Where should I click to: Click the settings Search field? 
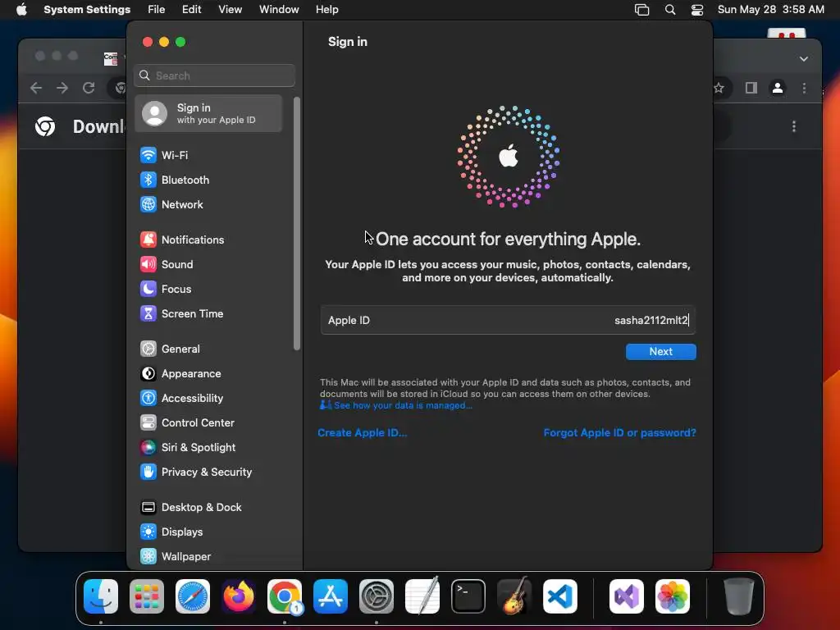click(214, 75)
